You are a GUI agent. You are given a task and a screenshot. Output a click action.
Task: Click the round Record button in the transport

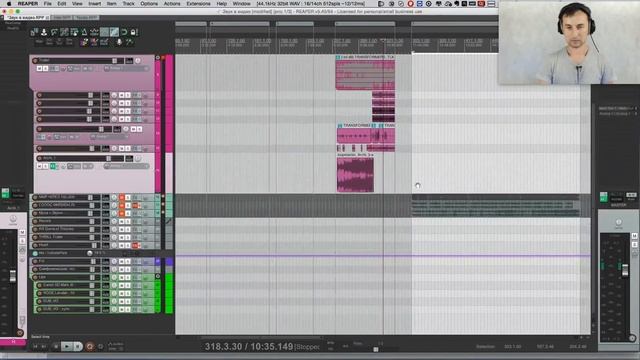tap(89, 347)
